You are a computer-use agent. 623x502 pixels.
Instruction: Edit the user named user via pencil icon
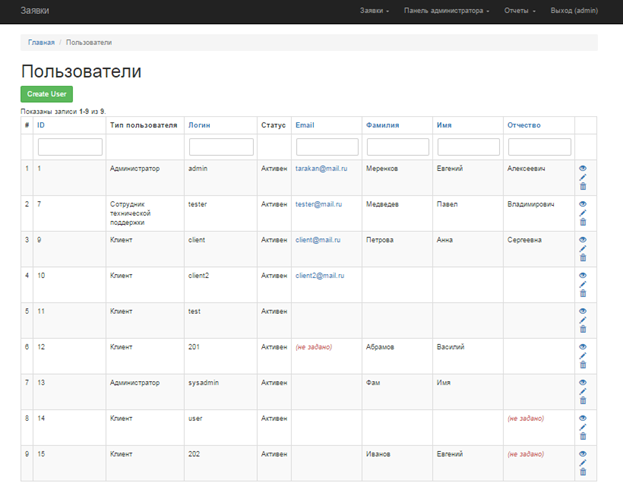[583, 427]
